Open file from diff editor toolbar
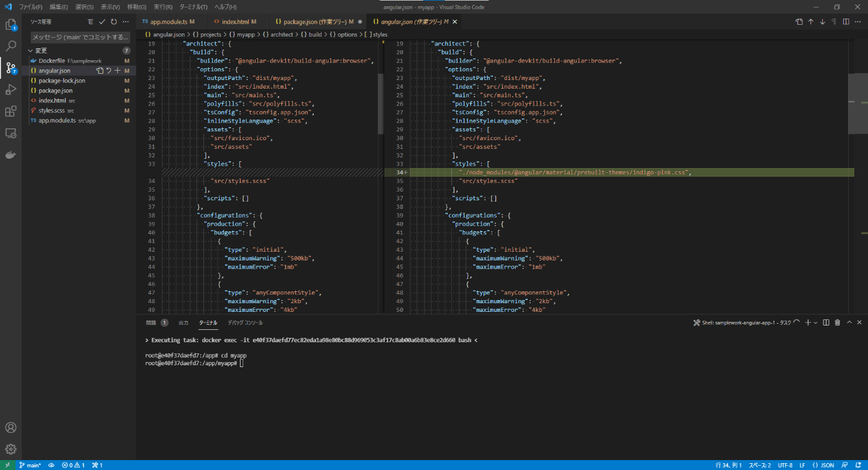This screenshot has height=470, width=868. (x=799, y=22)
